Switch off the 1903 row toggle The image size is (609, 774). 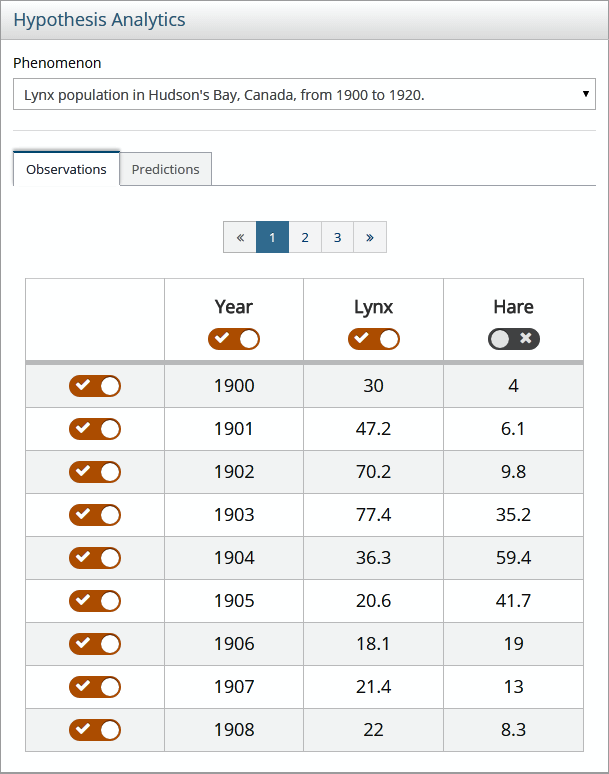(x=95, y=515)
